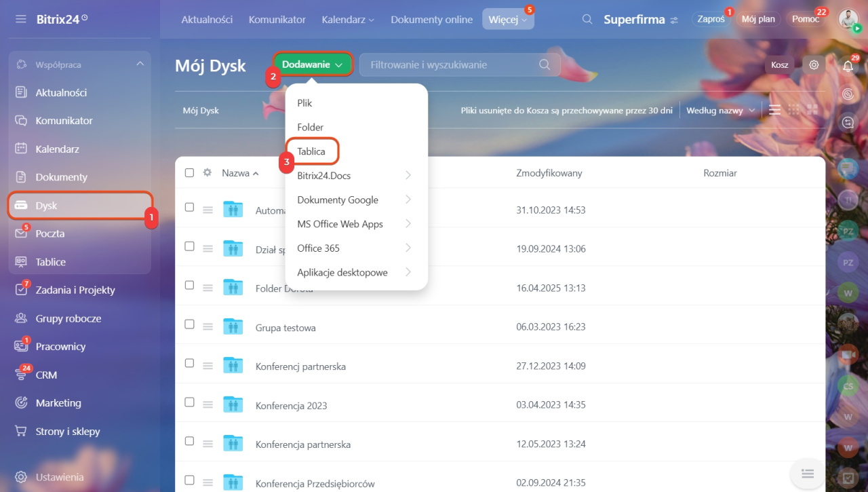Image resolution: width=868 pixels, height=492 pixels.
Task: Expand the Więcej top menu
Action: click(508, 20)
